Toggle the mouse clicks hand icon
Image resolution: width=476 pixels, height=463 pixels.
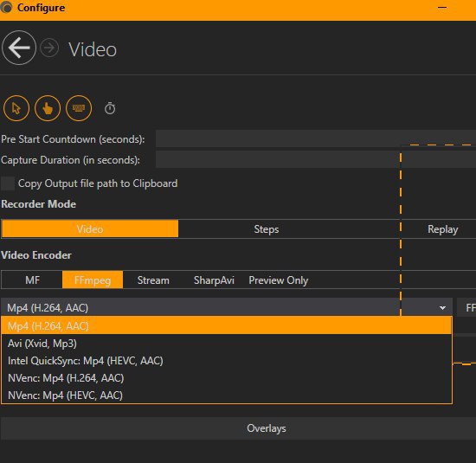(48, 108)
